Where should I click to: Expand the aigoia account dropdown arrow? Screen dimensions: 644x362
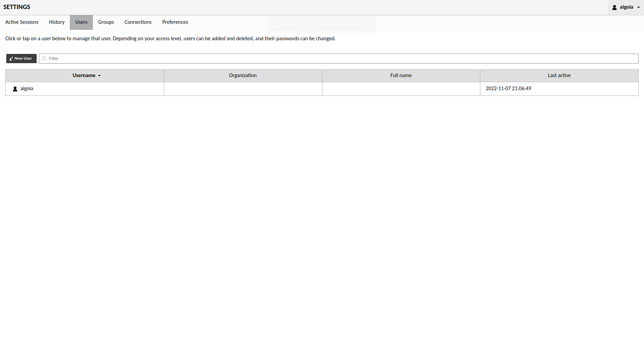click(639, 7)
